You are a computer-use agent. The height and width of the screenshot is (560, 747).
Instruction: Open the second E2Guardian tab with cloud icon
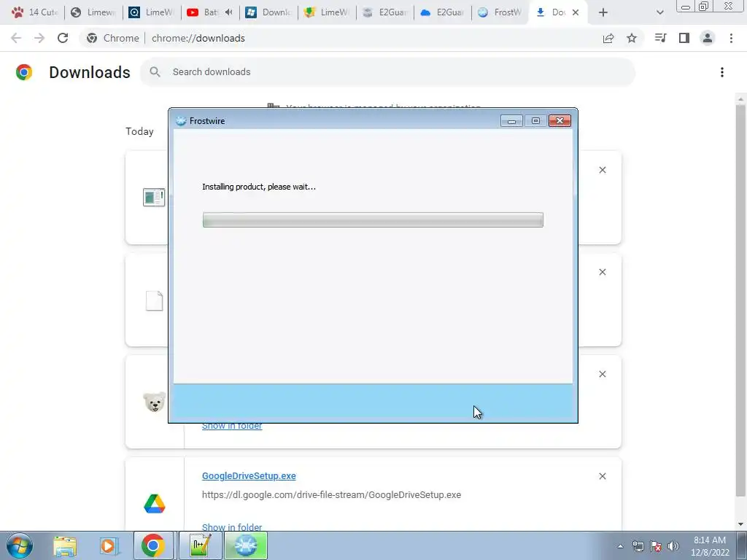click(x=443, y=12)
